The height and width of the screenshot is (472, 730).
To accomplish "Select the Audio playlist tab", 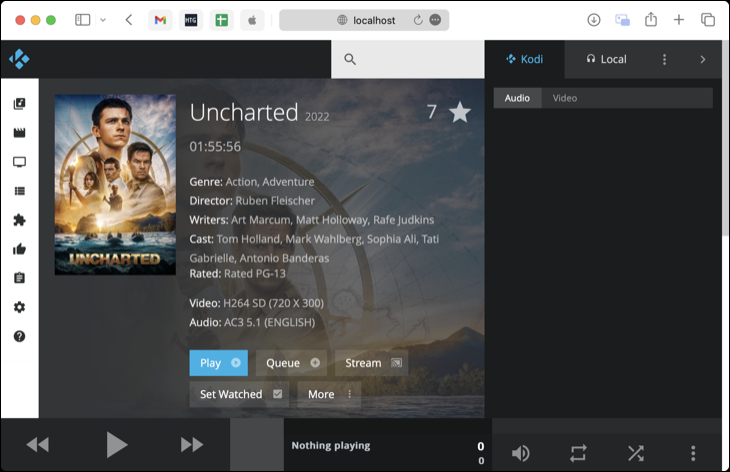I will pos(517,98).
